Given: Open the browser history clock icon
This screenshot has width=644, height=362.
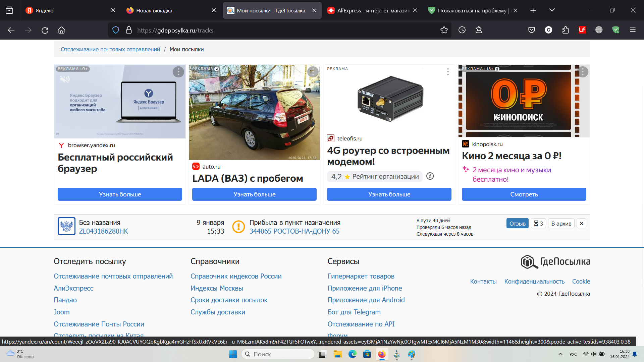Looking at the screenshot, I should 462,30.
